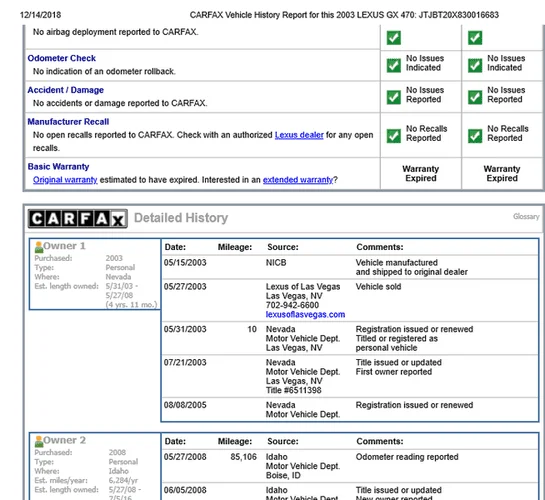This screenshot has width=545, height=500.
Task: Click the date 05/31/2003
Action: (x=185, y=329)
